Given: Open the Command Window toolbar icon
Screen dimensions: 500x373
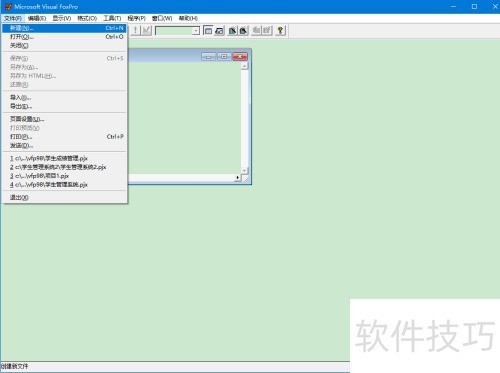Looking at the screenshot, I should (208, 31).
